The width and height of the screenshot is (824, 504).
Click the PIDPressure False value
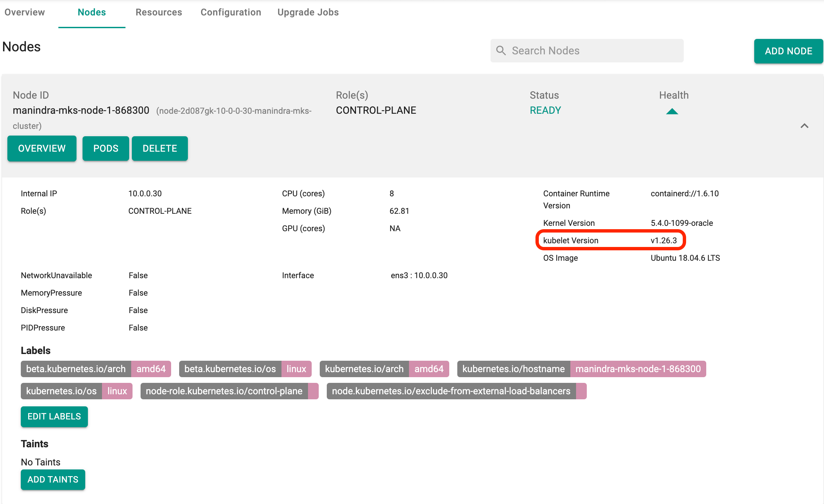[x=138, y=328]
